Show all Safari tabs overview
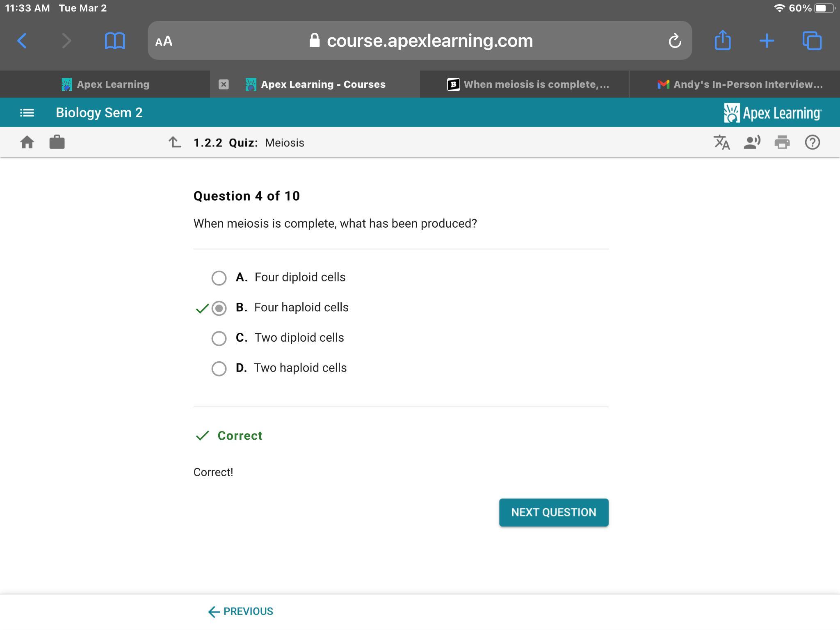 [812, 41]
